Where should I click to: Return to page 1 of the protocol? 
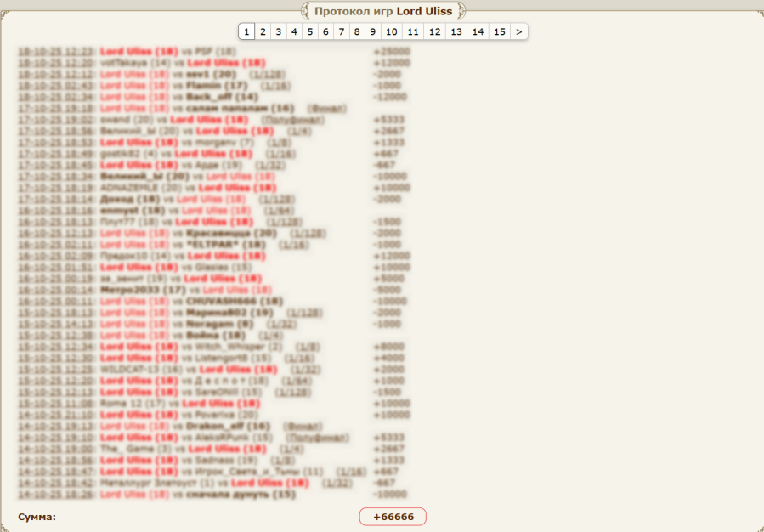246,31
